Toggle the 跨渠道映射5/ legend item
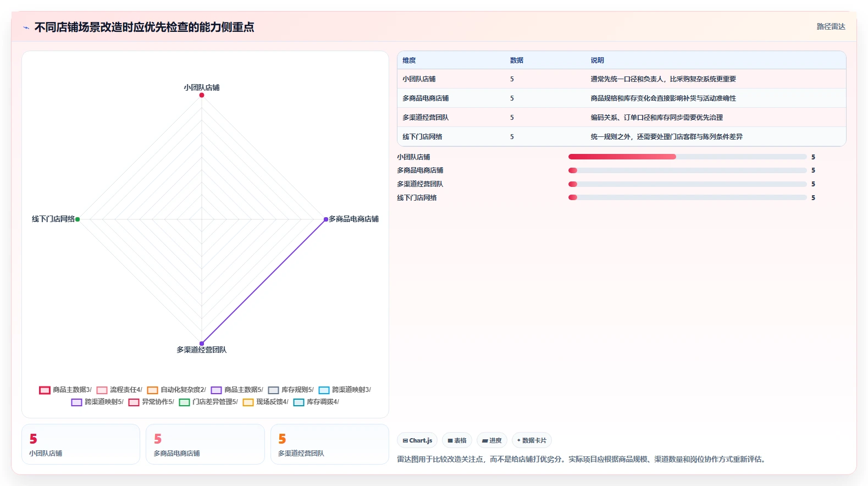 (97, 402)
